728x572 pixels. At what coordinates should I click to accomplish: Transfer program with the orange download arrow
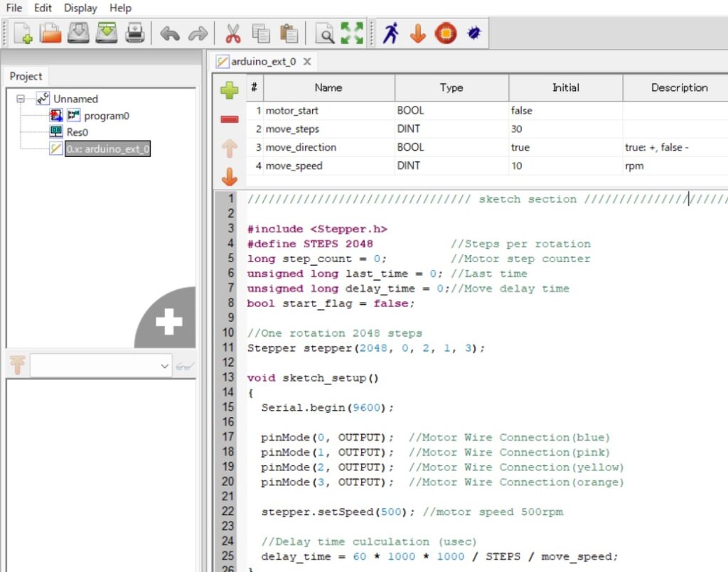coord(418,33)
